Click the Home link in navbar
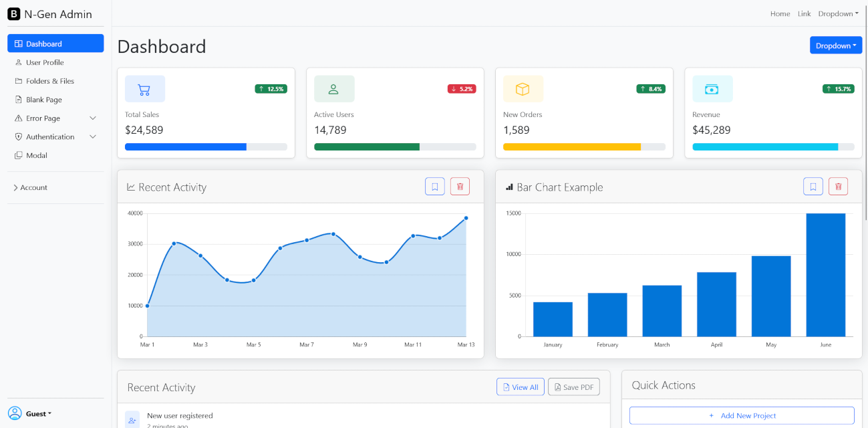 pyautogui.click(x=780, y=13)
